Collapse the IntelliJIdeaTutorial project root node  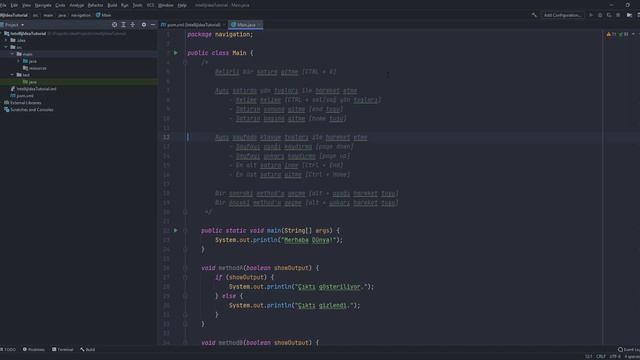tap(2, 33)
